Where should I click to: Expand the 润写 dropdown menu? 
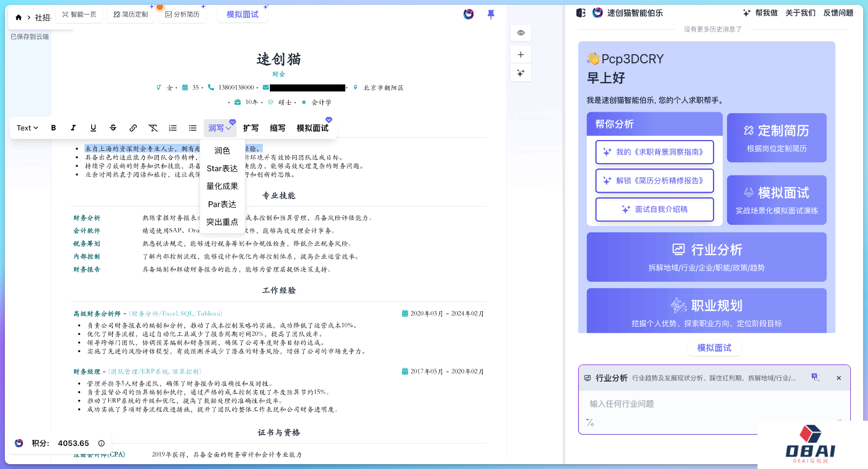point(220,128)
